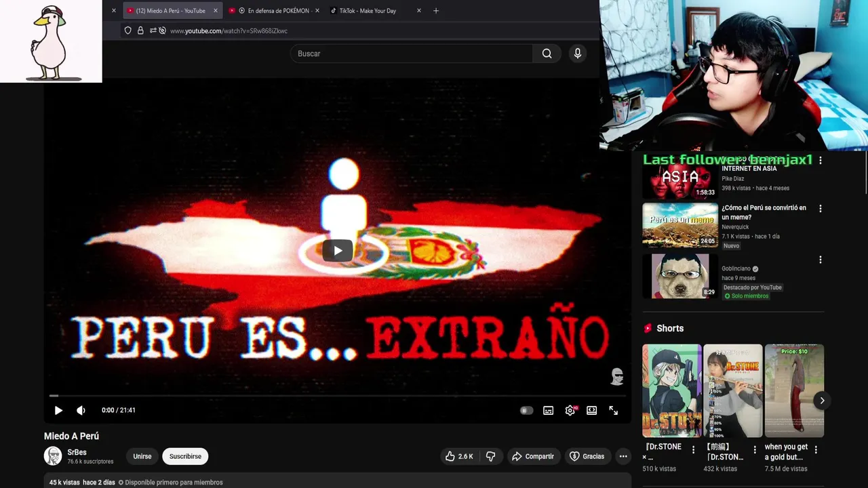
Task: Focus the Buscar search field
Action: click(x=412, y=54)
